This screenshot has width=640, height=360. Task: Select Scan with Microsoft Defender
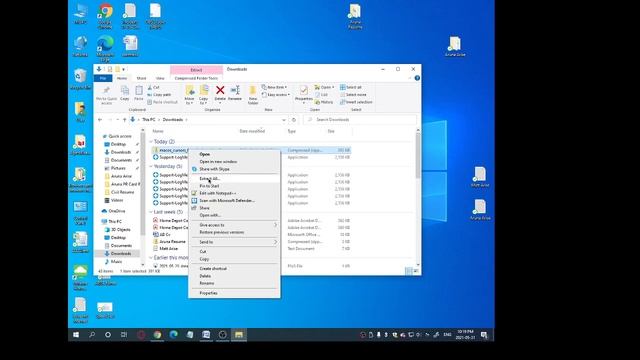234,200
